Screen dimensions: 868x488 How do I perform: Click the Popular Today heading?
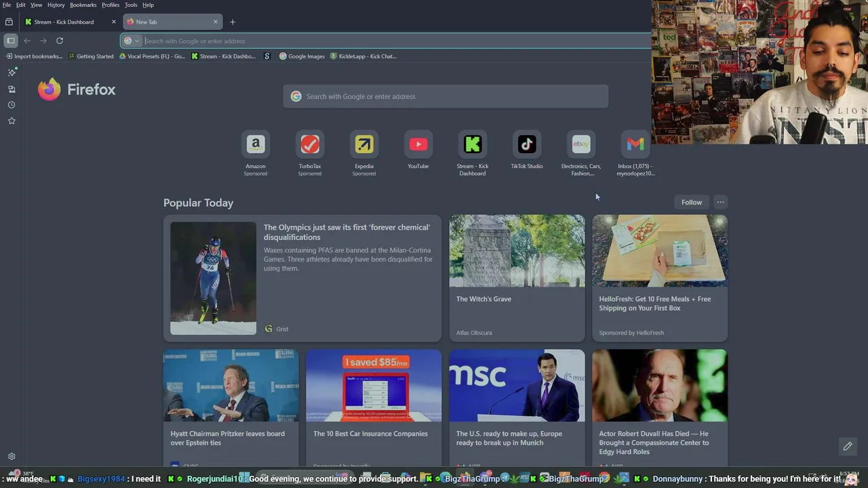click(198, 203)
